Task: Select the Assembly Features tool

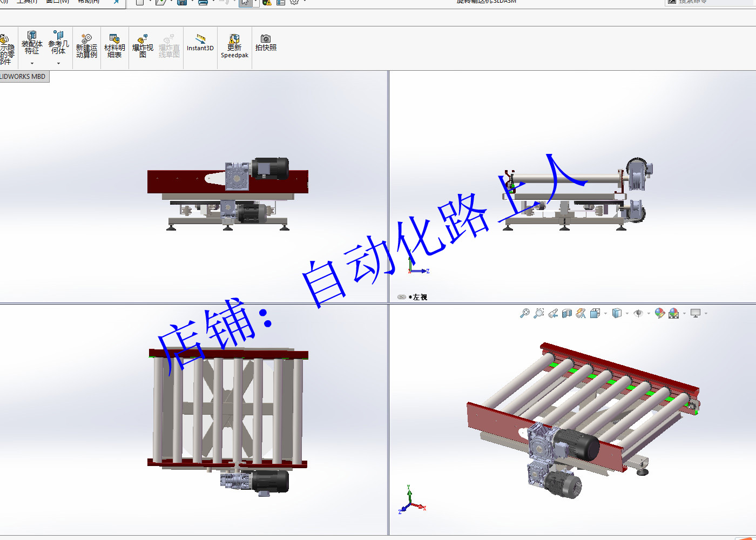Action: (x=32, y=43)
